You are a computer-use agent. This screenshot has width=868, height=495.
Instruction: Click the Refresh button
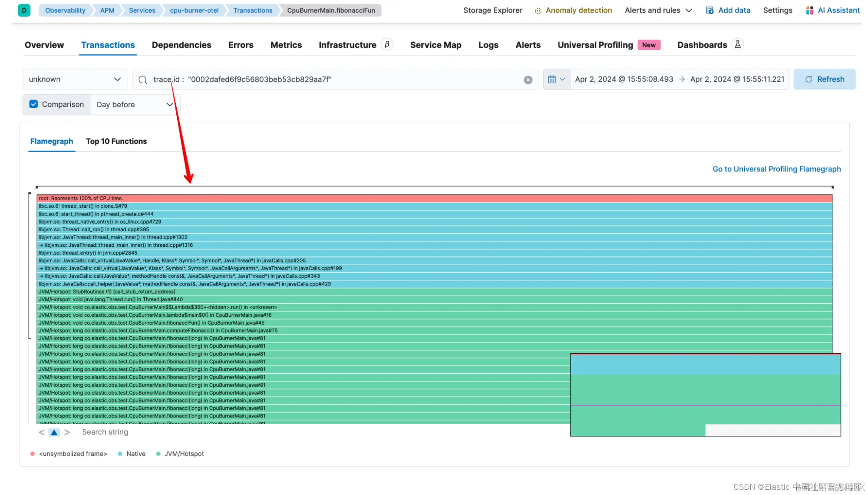click(824, 80)
